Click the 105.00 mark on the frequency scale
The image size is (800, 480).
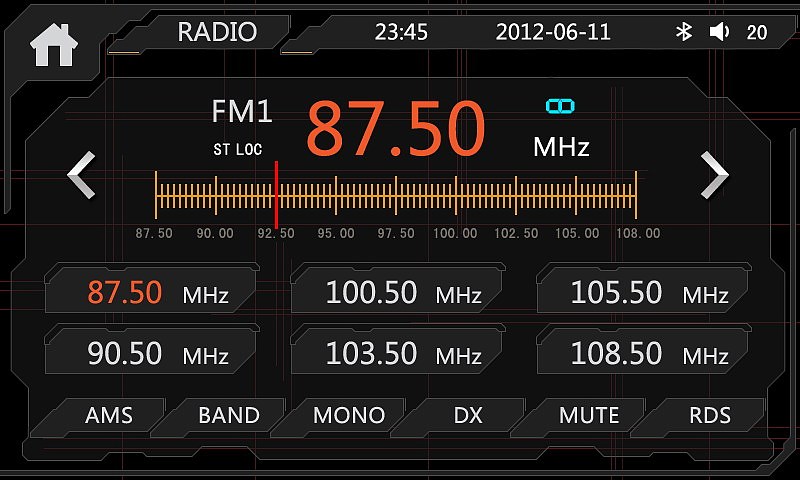577,234
